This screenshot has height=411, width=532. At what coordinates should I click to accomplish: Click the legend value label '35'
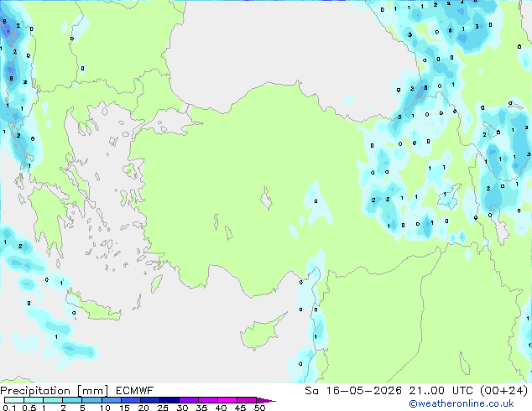(201, 408)
